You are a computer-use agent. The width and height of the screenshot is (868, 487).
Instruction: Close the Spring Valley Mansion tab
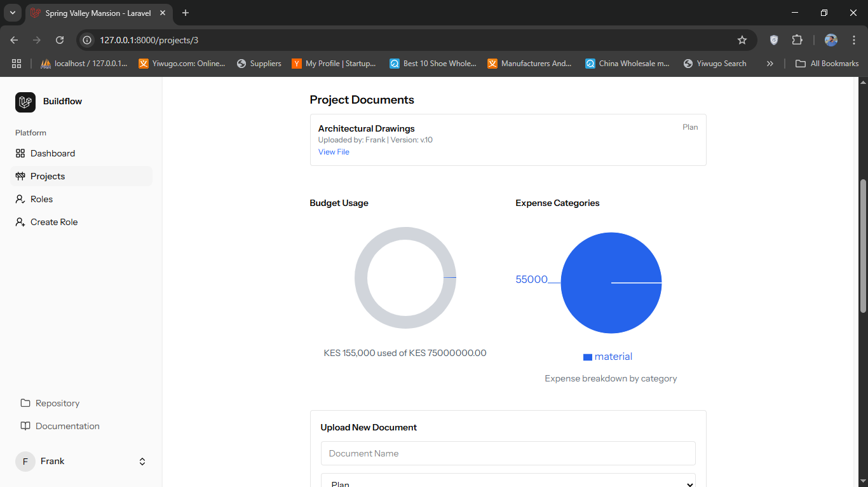pyautogui.click(x=163, y=13)
